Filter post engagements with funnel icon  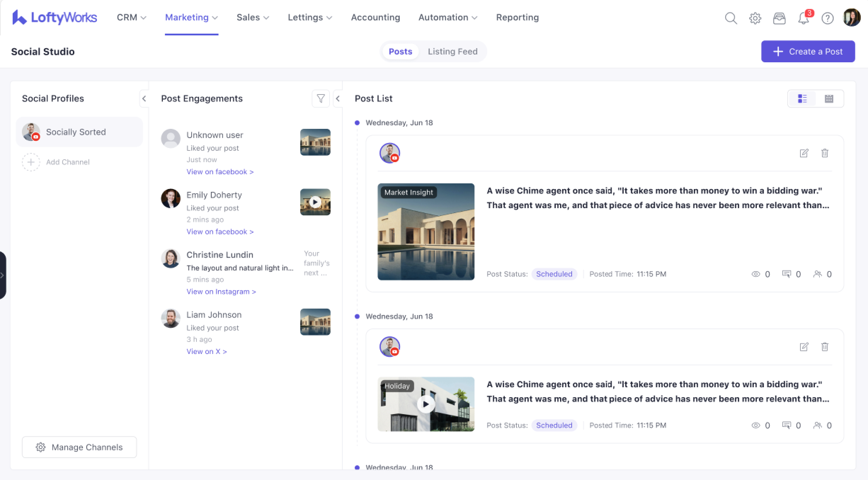coord(321,98)
